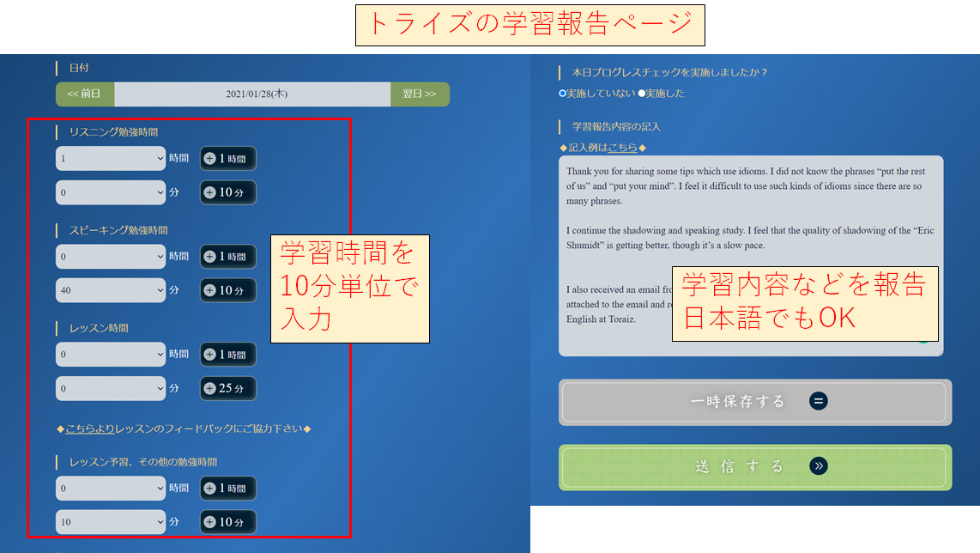
Task: Open speaking study minutes dropdown showing 40
Action: (111, 290)
